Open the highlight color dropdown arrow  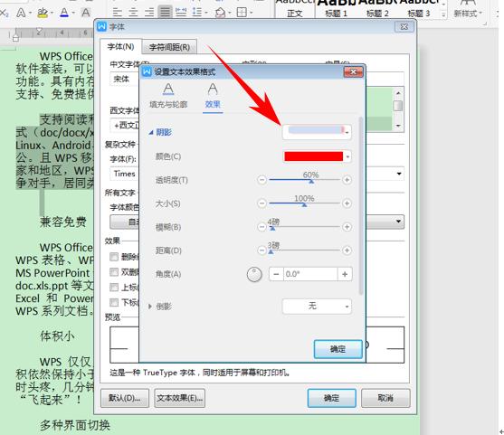51,14
